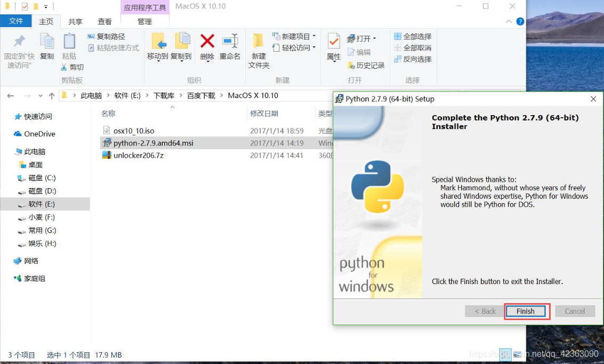Image resolution: width=604 pixels, height=364 pixels.
Task: Click 百度下载 in the address bar
Action: pyautogui.click(x=201, y=95)
